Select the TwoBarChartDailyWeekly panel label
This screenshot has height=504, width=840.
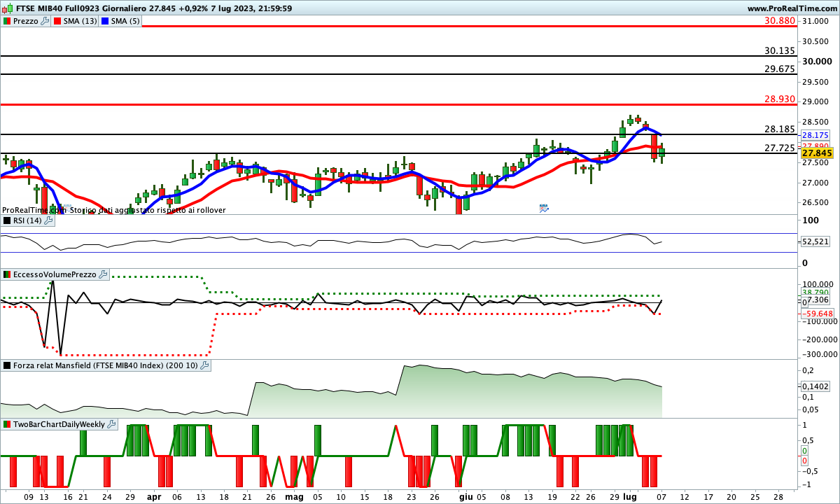click(x=59, y=424)
